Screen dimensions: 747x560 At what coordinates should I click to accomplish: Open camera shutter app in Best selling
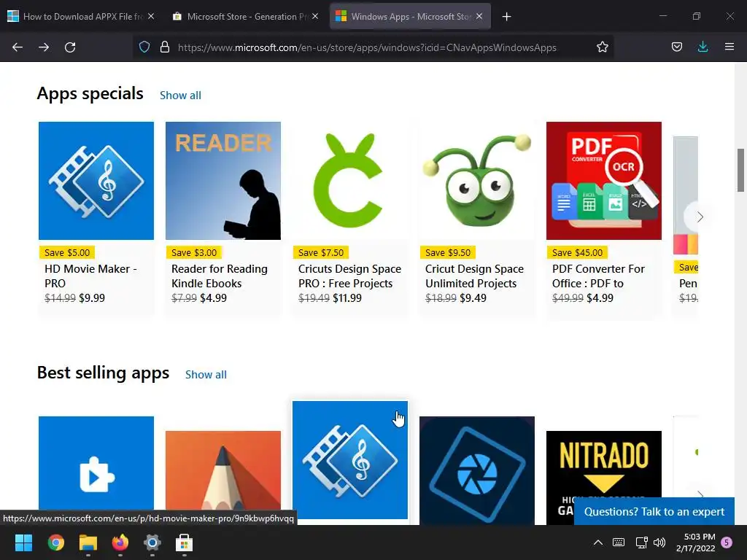[477, 470]
